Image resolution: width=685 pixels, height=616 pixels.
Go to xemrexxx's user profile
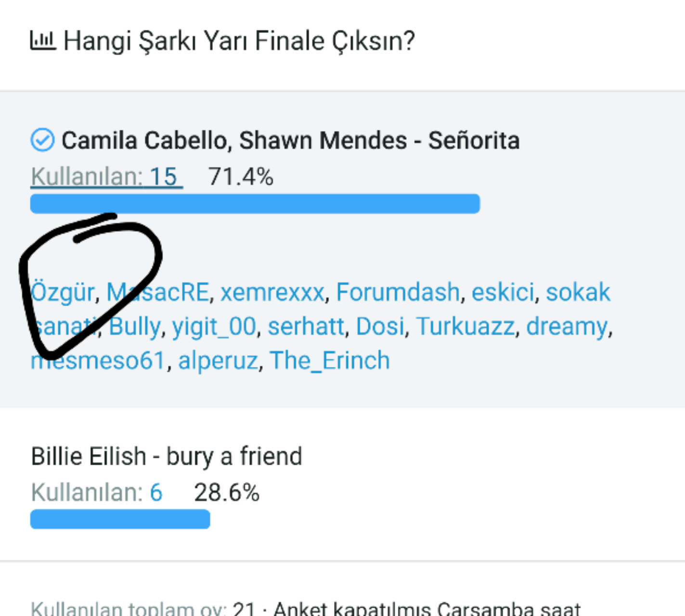(x=272, y=292)
